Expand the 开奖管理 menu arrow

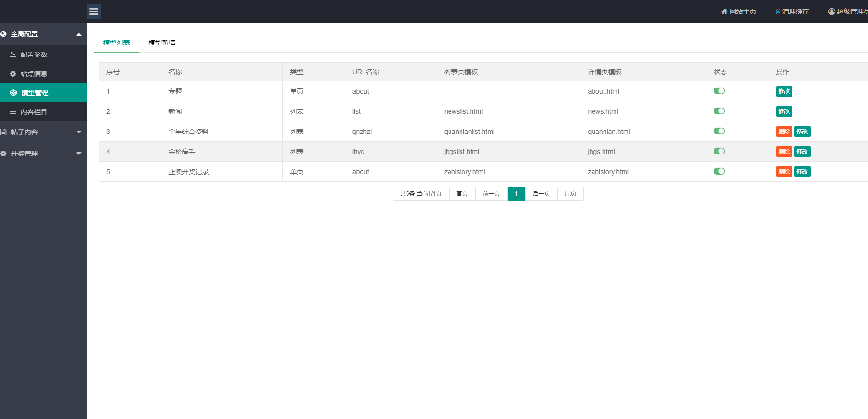pyautogui.click(x=79, y=154)
